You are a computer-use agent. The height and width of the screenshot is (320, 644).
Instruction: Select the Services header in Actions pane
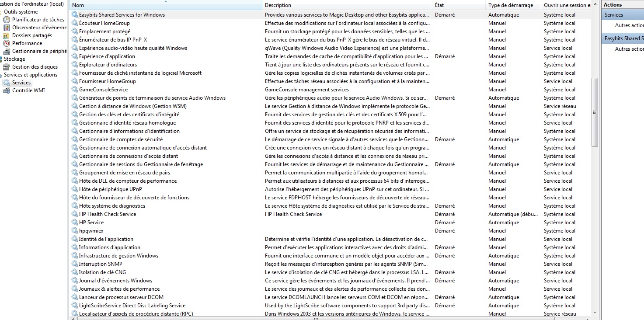coord(623,15)
